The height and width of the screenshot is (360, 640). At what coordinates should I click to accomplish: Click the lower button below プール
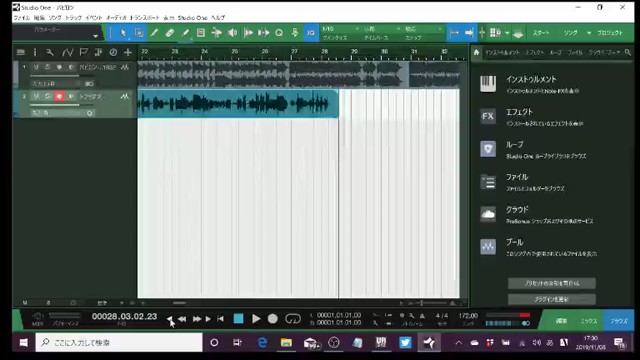(551, 299)
